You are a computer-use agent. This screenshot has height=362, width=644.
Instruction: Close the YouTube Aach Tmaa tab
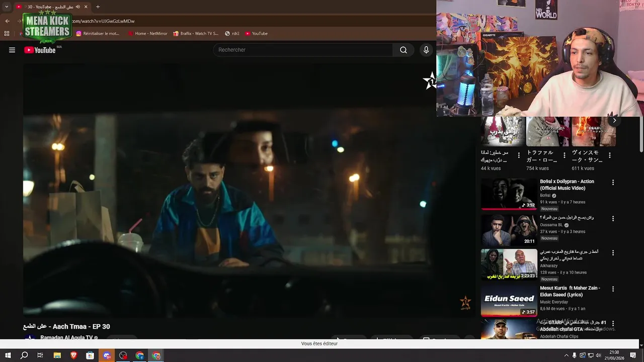point(86,7)
